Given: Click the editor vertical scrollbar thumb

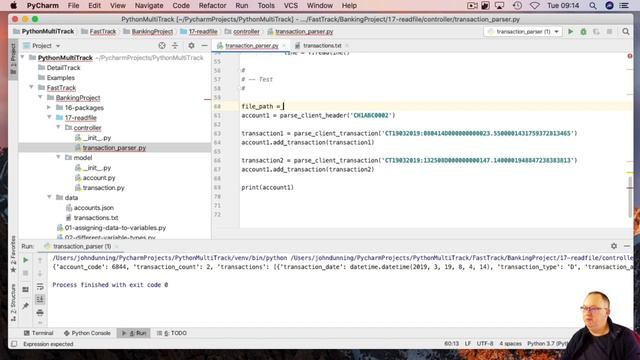Looking at the screenshot, I should click(x=630, y=197).
